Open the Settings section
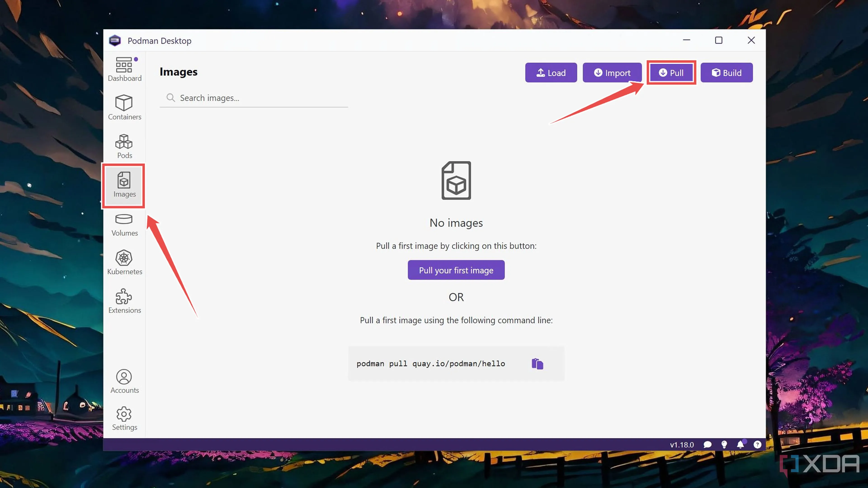Image resolution: width=868 pixels, height=488 pixels. 124,419
